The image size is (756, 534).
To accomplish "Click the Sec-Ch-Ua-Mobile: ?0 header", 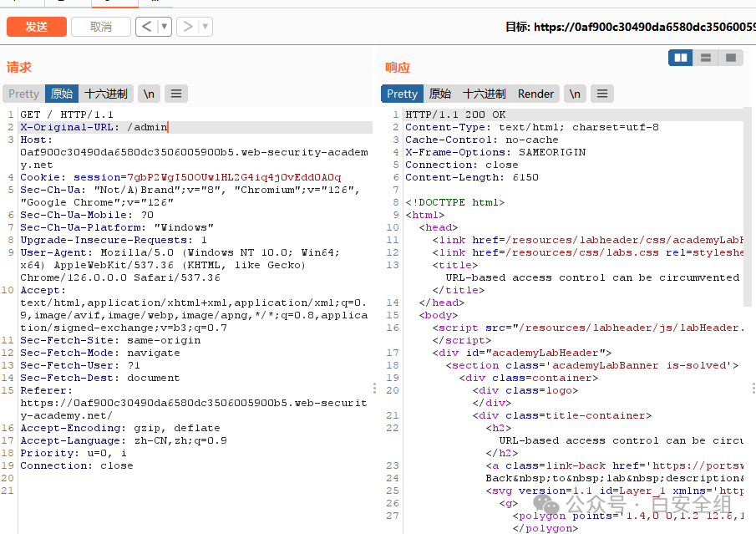I will [87, 215].
